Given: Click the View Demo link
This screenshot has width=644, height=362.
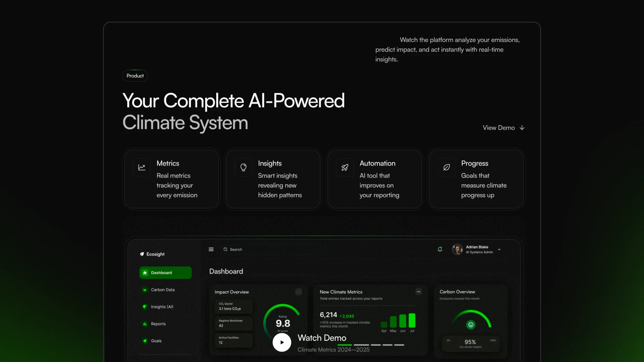Looking at the screenshot, I should (503, 128).
